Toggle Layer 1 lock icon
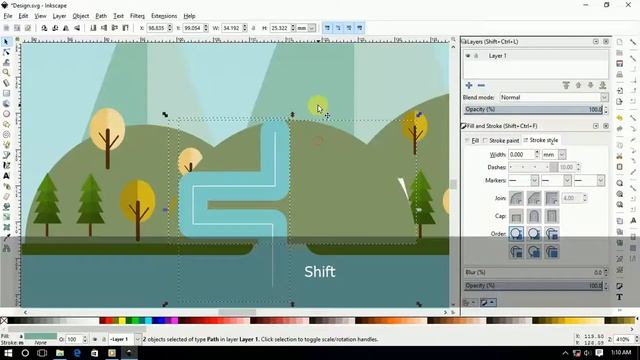Viewport: 640px width, 360px height. click(476, 56)
